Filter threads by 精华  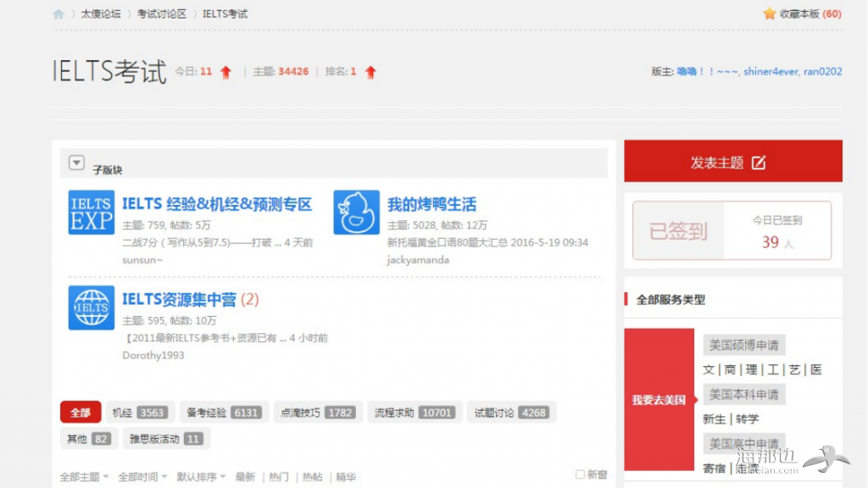346,477
